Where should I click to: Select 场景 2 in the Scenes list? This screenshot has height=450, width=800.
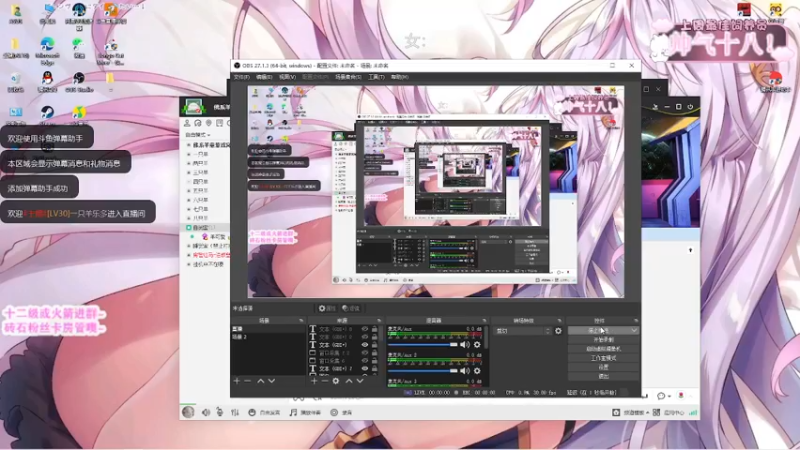click(268, 337)
